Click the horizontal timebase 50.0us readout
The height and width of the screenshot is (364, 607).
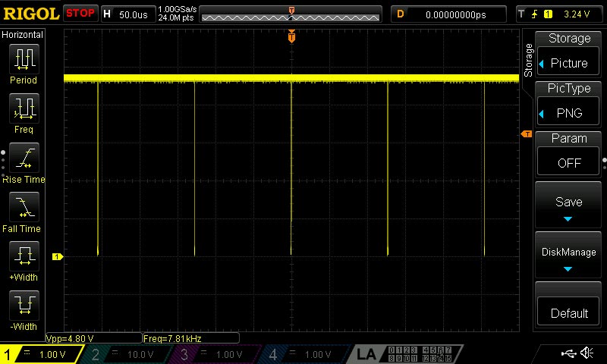pyautogui.click(x=134, y=14)
